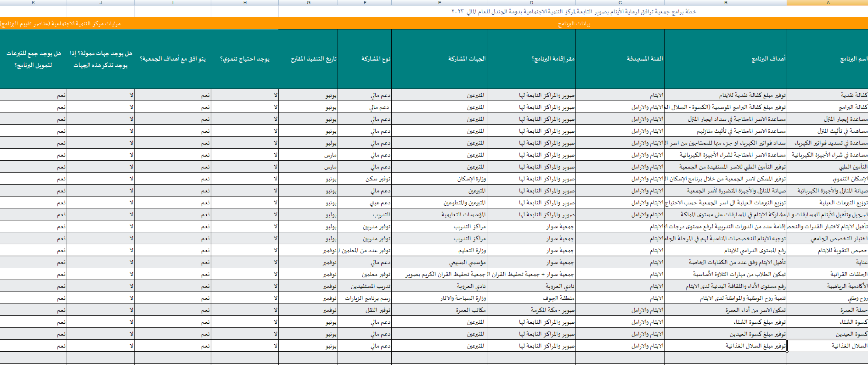Click the plan title cell mentioning ٢٠٢٣
This screenshot has height=365, width=868.
(x=573, y=12)
